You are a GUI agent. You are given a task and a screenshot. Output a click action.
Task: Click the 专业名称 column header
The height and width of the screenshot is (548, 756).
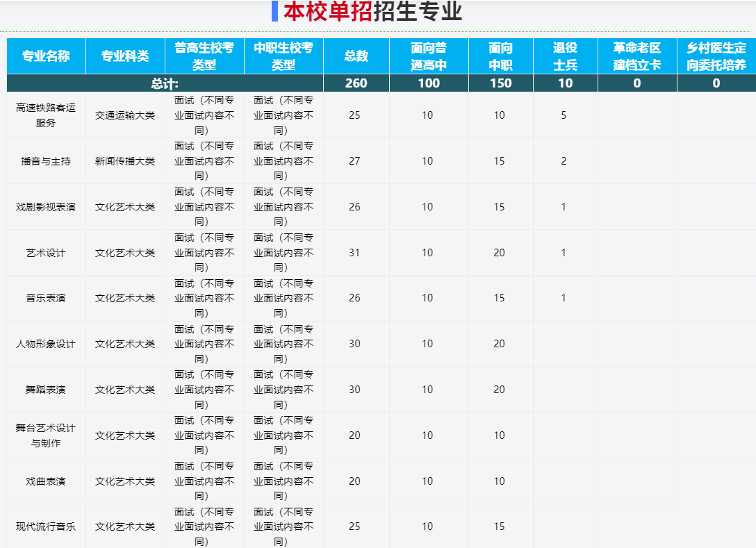[47, 56]
